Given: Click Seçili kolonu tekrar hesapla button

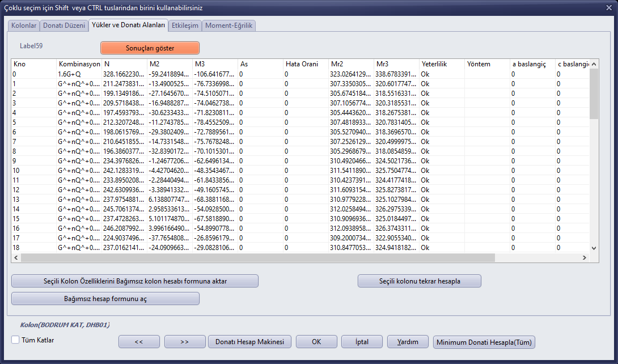Looking at the screenshot, I should point(420,281).
